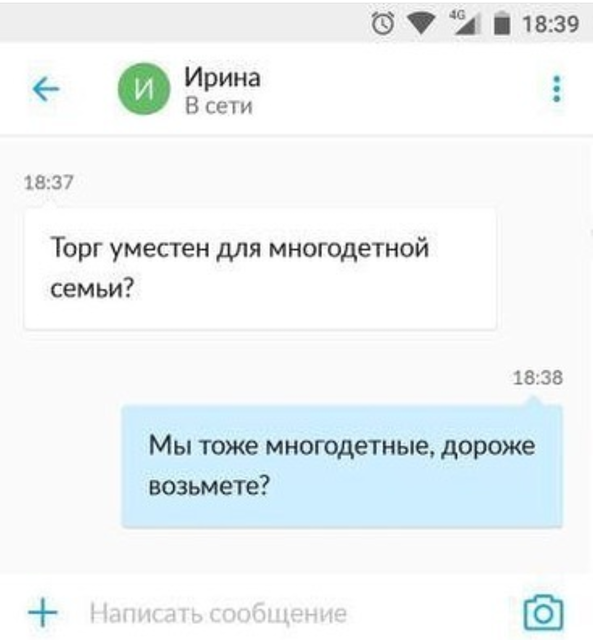
Task: Tap Ирина's green avatar circle
Action: tap(144, 89)
